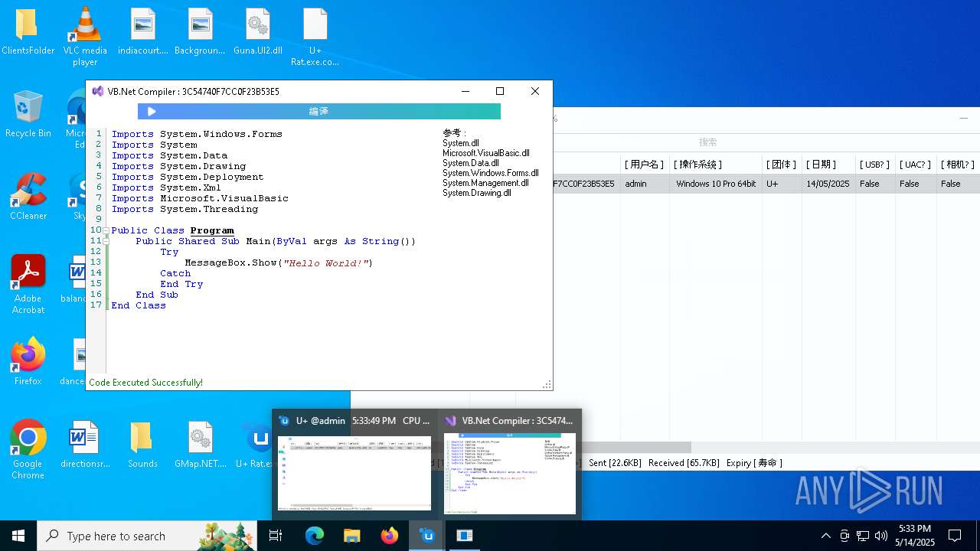980x551 pixels.
Task: Open the indiacourt image file on desktop
Action: 142,33
